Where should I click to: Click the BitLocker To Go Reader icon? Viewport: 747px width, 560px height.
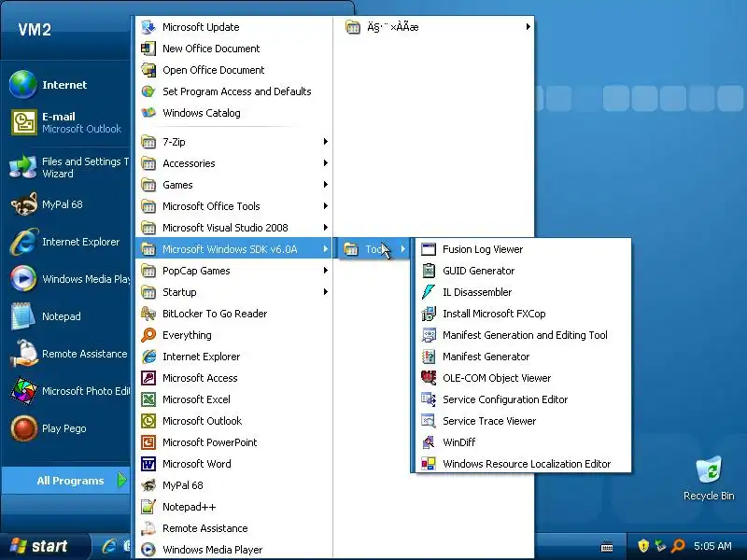148,314
